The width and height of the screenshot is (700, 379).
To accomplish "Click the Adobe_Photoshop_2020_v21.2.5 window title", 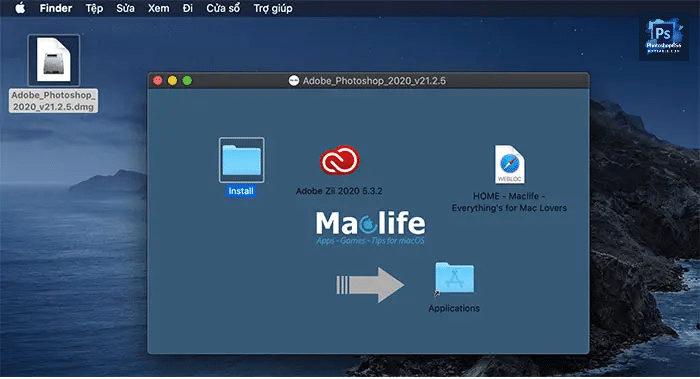I will point(374,81).
